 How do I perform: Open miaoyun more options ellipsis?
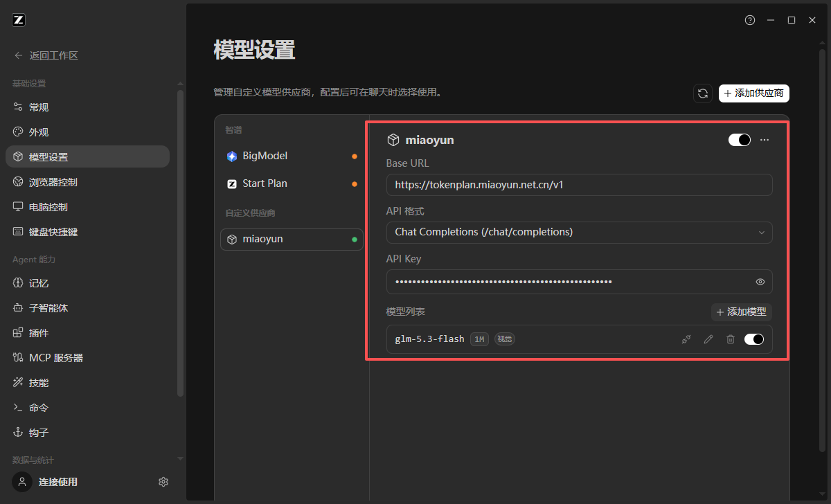(765, 140)
